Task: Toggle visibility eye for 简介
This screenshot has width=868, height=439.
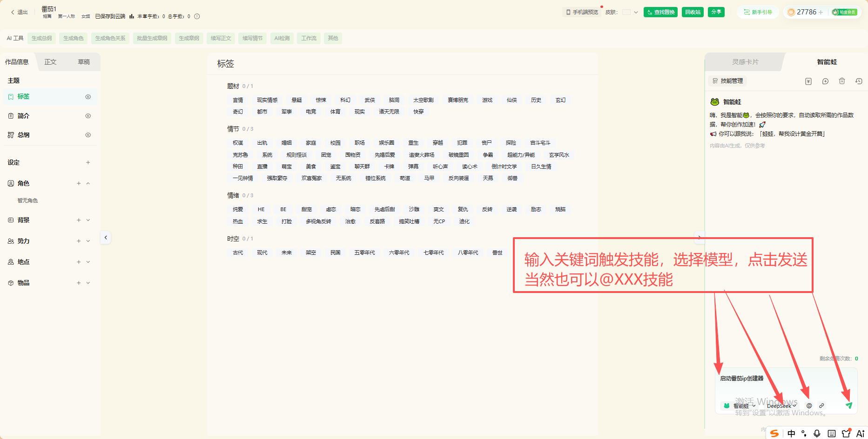Action: click(x=88, y=116)
